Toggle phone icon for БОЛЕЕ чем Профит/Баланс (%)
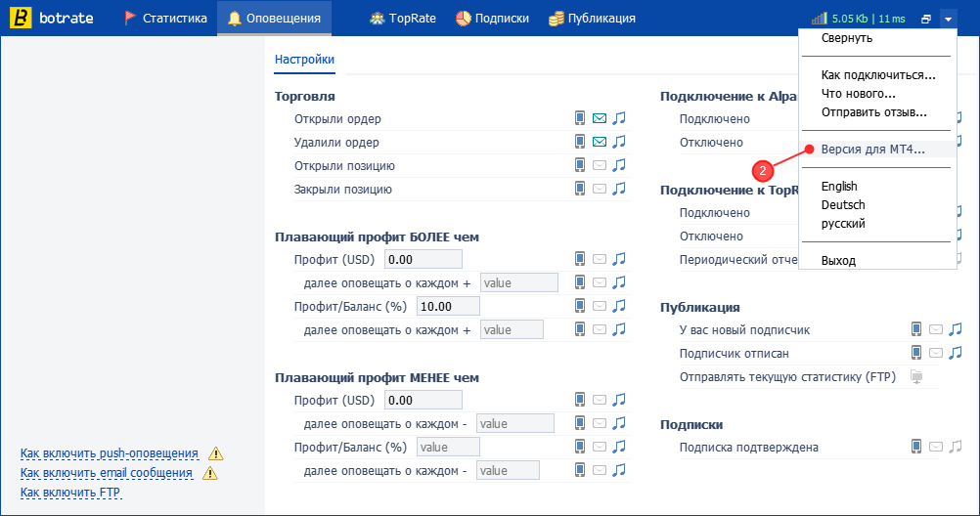Screen dimensions: 980x516 coord(580,306)
